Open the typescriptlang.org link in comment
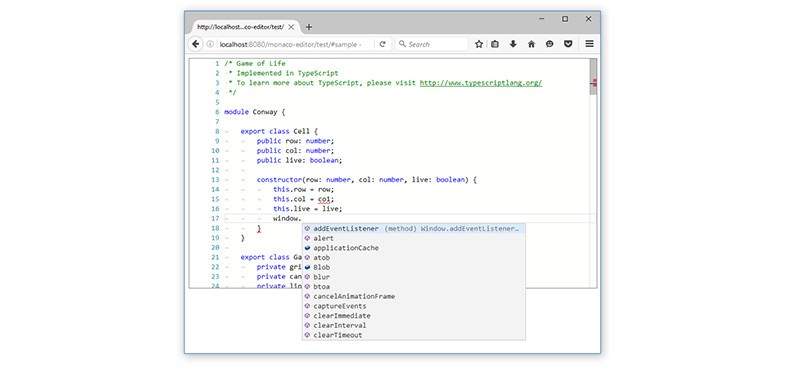 point(481,83)
